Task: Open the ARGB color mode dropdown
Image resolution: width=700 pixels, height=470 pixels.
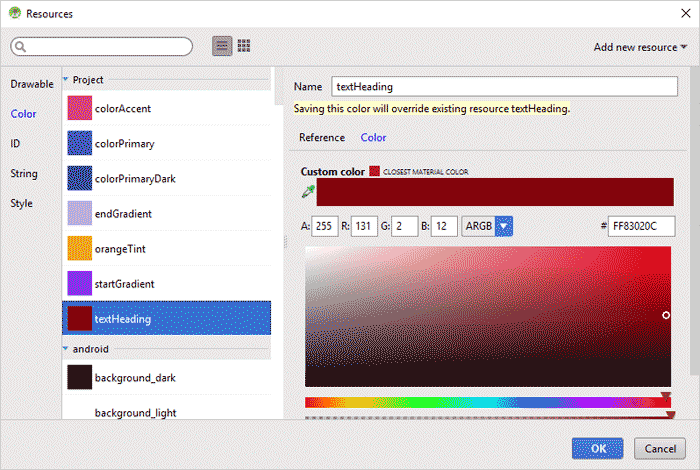Action: pos(487,227)
